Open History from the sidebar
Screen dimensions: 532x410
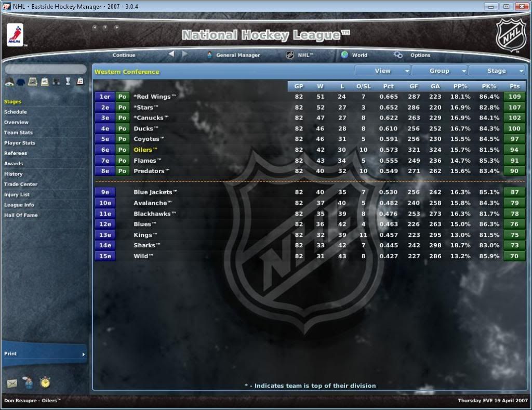pos(13,174)
